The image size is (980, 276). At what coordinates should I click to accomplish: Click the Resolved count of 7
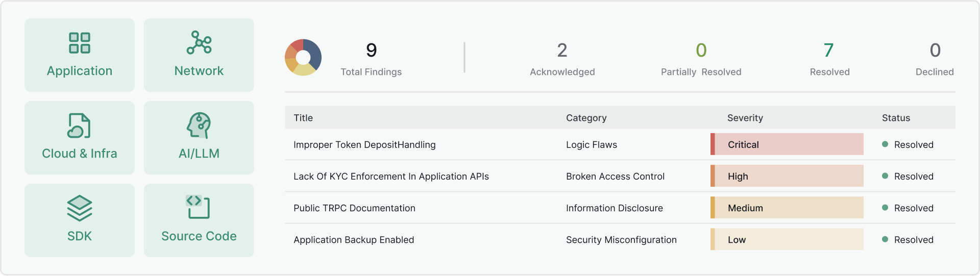[x=829, y=50]
